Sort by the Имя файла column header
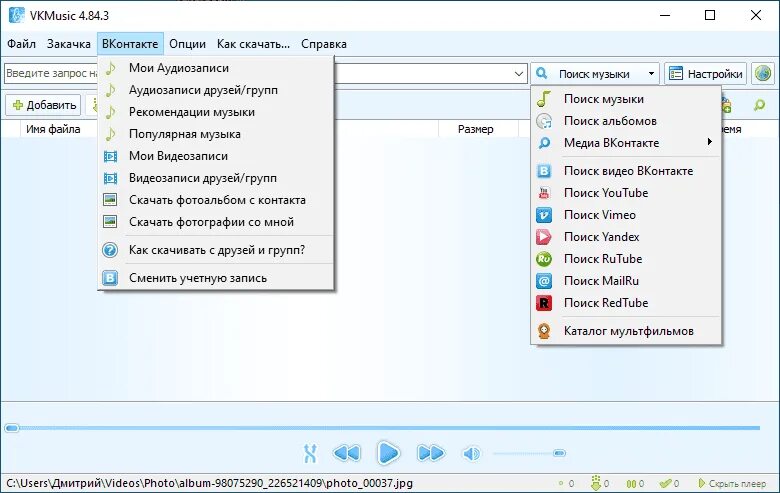 53,129
